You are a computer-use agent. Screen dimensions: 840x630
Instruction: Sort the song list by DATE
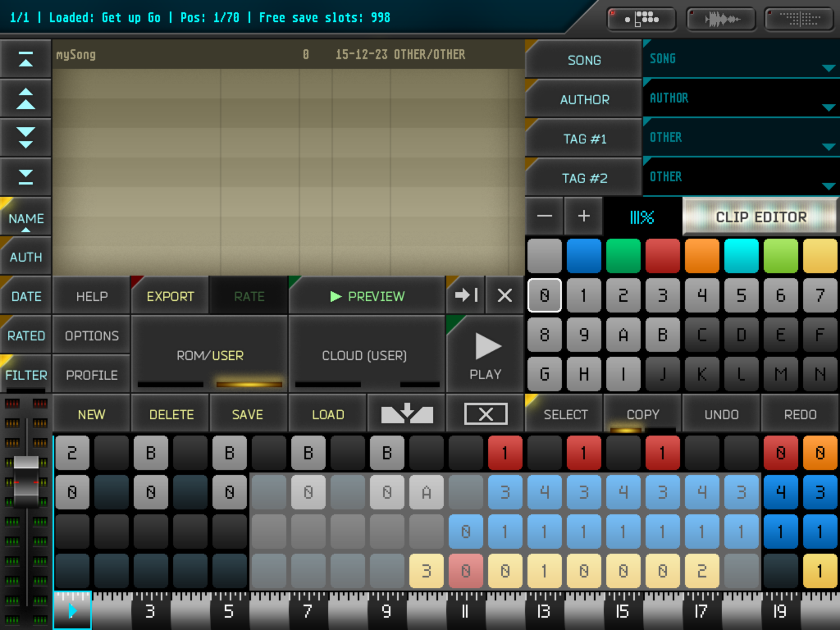point(26,296)
